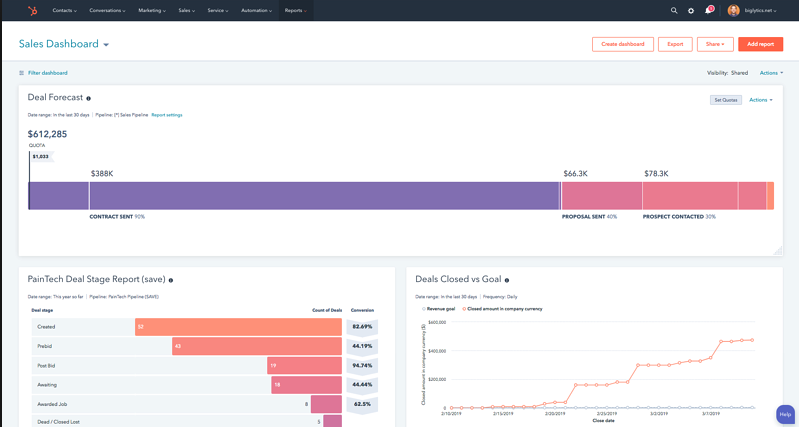Click info icon beside Deals Closed vs Goal
The image size is (799, 427).
click(x=507, y=280)
